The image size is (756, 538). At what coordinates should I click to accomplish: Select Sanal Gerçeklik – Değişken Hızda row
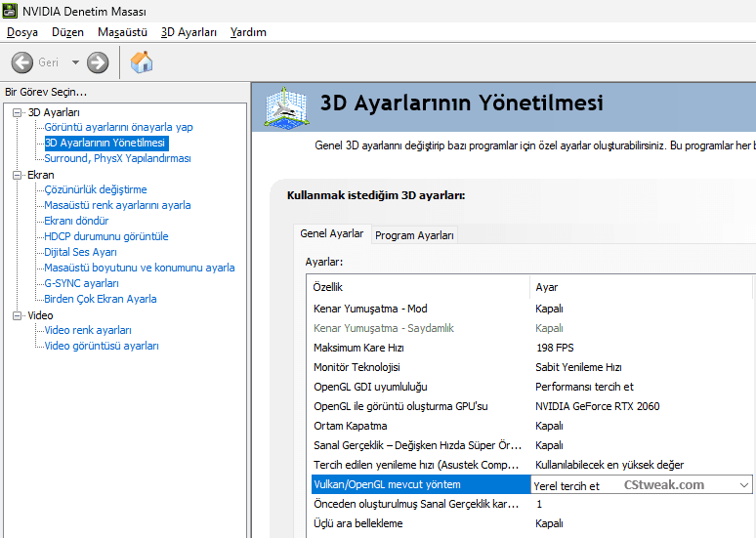530,445
